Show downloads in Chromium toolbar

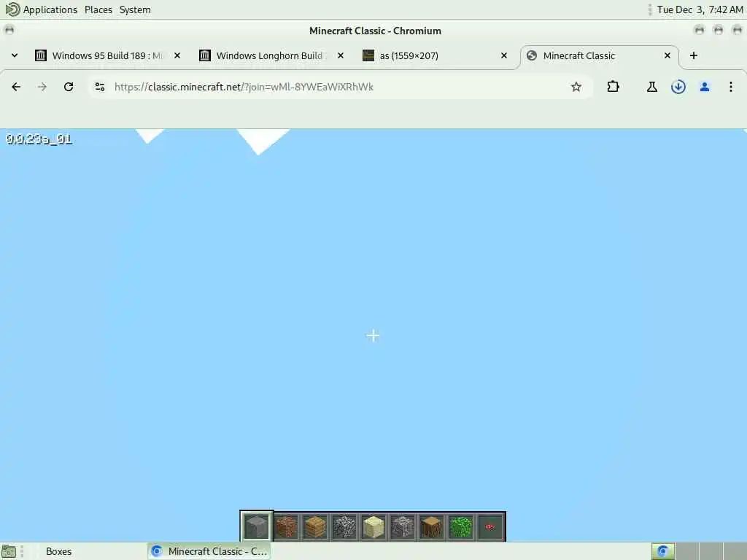click(x=678, y=87)
